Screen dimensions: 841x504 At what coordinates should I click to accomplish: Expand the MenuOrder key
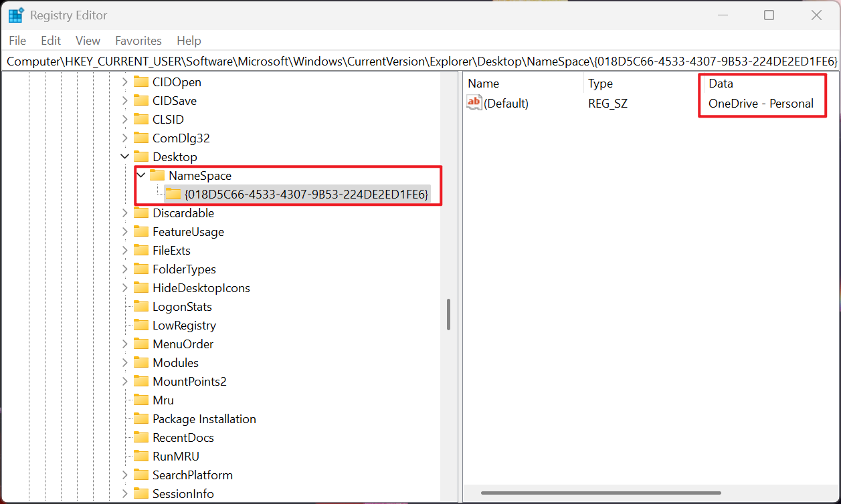tap(124, 344)
